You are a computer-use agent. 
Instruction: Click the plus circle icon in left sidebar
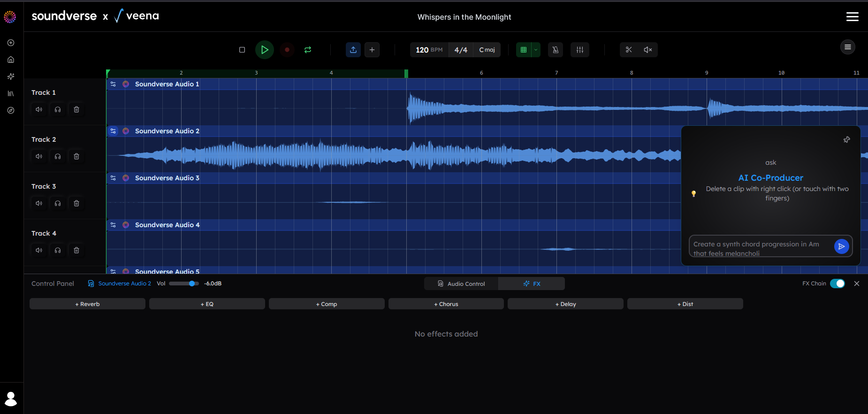pos(11,43)
